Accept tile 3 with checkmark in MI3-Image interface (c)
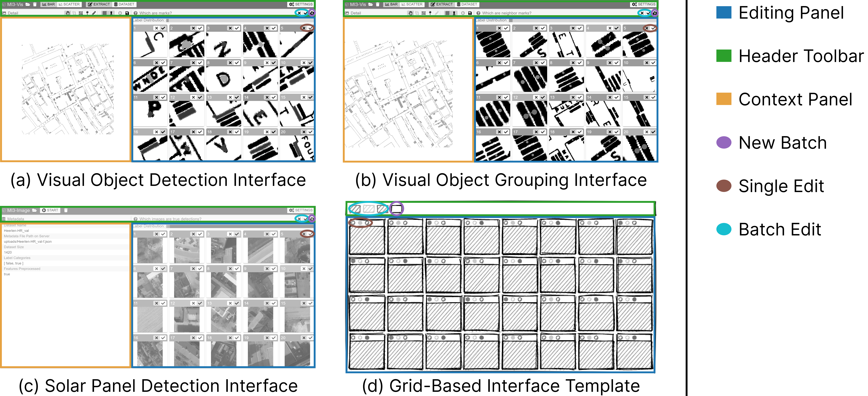The width and height of the screenshot is (868, 396). (237, 234)
